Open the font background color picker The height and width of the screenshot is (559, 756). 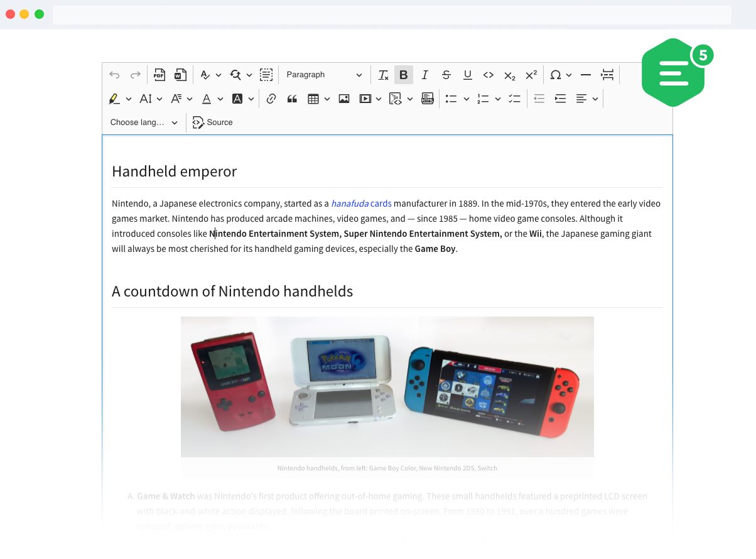click(x=242, y=99)
